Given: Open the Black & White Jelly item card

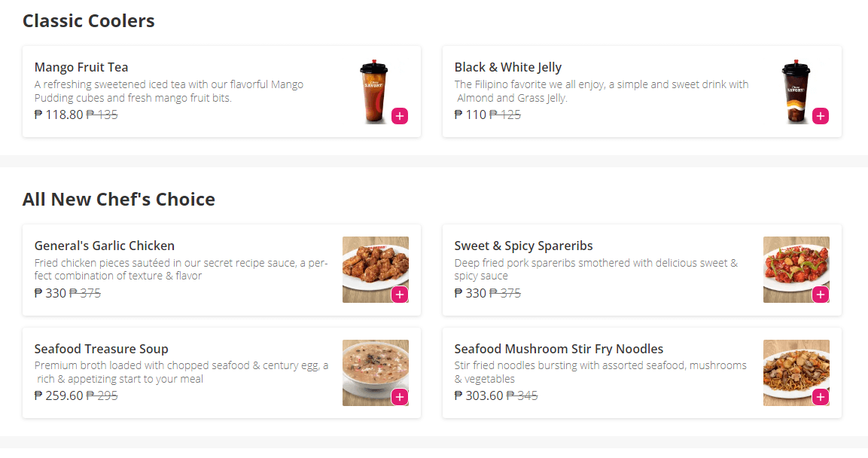Looking at the screenshot, I should pyautogui.click(x=508, y=67).
